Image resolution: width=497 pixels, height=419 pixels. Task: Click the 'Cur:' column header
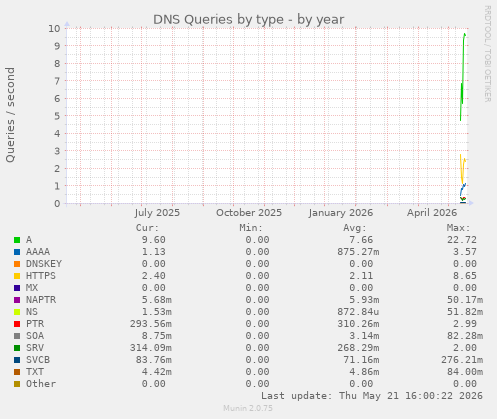click(147, 228)
